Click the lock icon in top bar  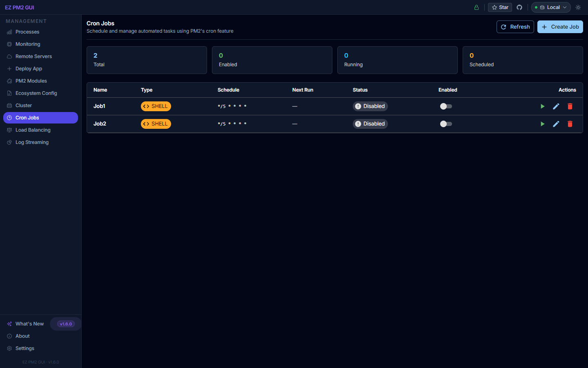pos(476,7)
